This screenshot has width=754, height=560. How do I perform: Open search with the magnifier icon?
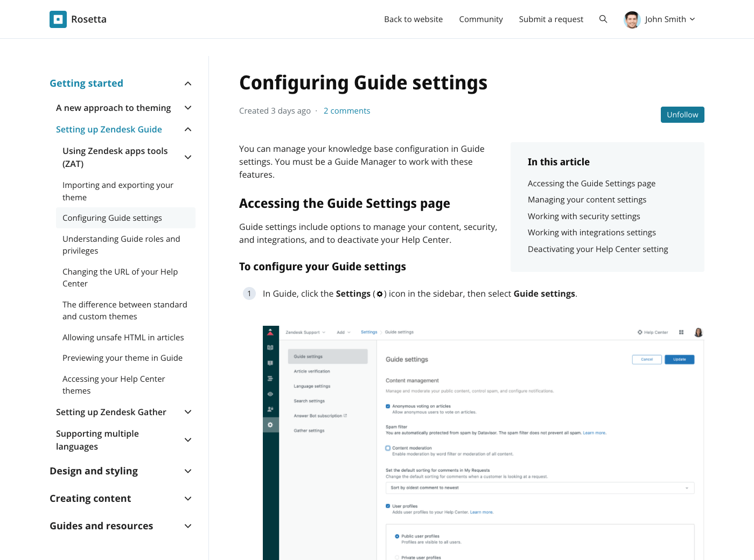603,19
